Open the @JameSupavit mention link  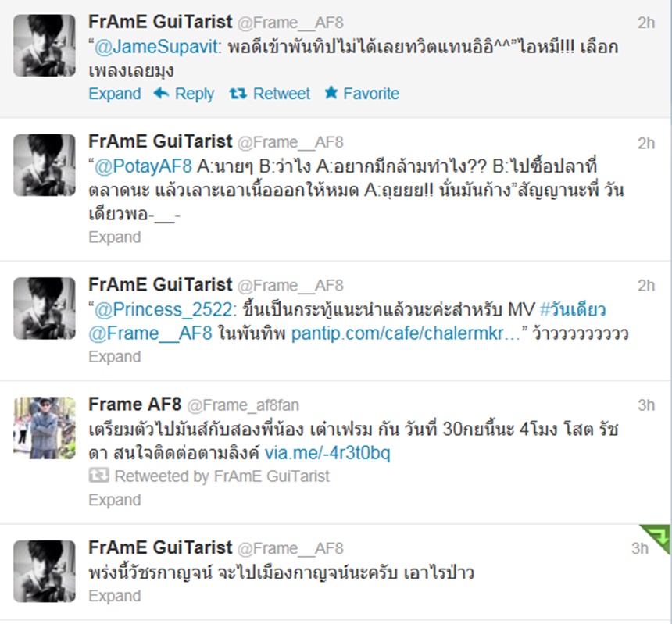pos(156,47)
